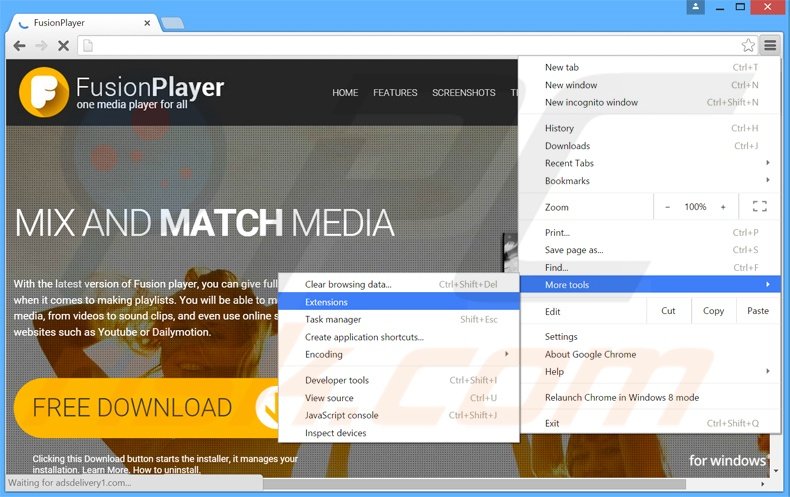This screenshot has width=790, height=497.
Task: Click the horizontal scrollbar of the page
Action: point(474,484)
